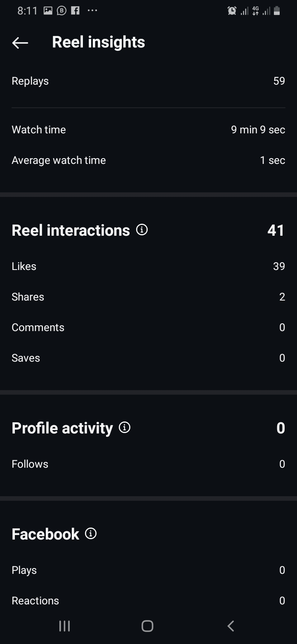Tap the Average watch time row
The image size is (297, 644).
click(148, 160)
